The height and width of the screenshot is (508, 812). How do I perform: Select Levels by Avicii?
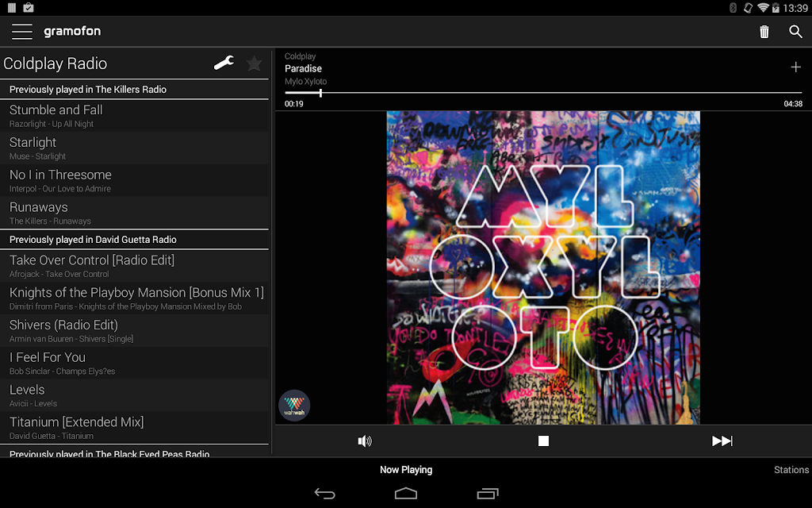point(135,395)
